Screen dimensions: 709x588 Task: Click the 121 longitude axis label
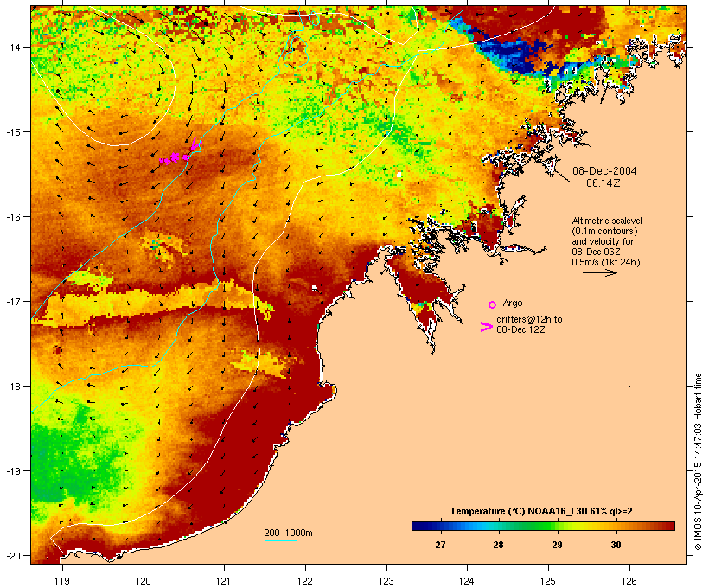click(x=224, y=581)
